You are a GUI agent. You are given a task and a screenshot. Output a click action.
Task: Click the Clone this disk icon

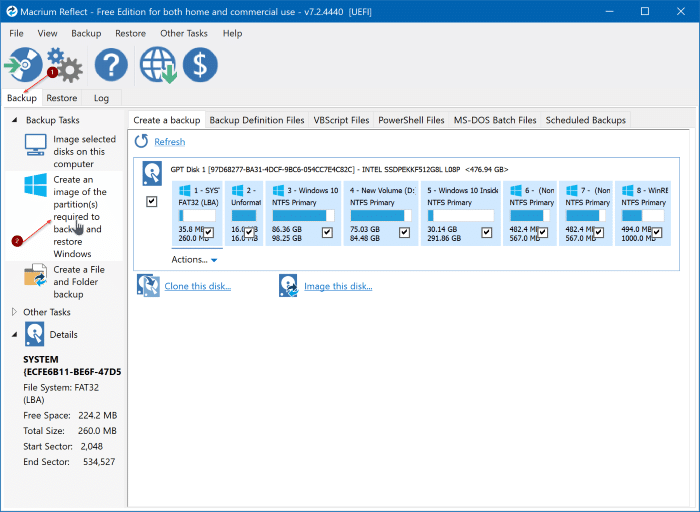(148, 286)
